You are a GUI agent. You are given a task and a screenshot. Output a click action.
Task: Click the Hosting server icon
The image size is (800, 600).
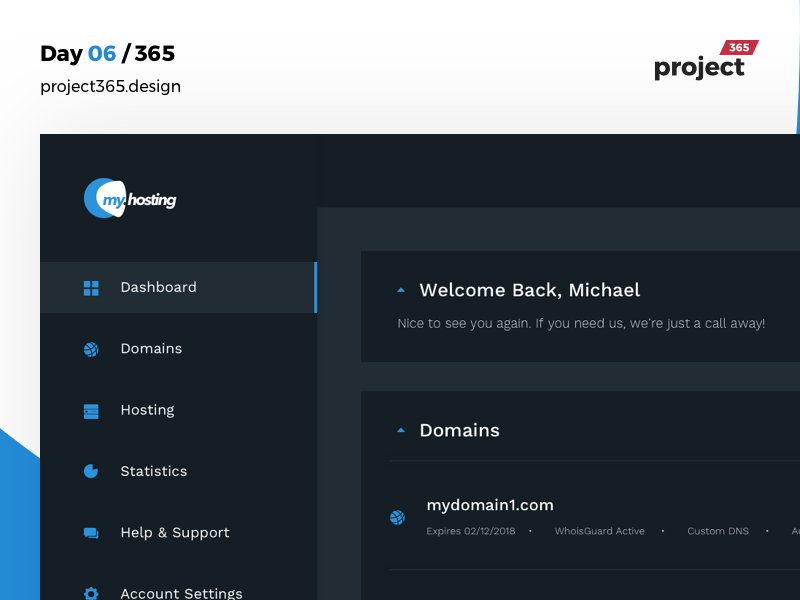click(x=91, y=411)
